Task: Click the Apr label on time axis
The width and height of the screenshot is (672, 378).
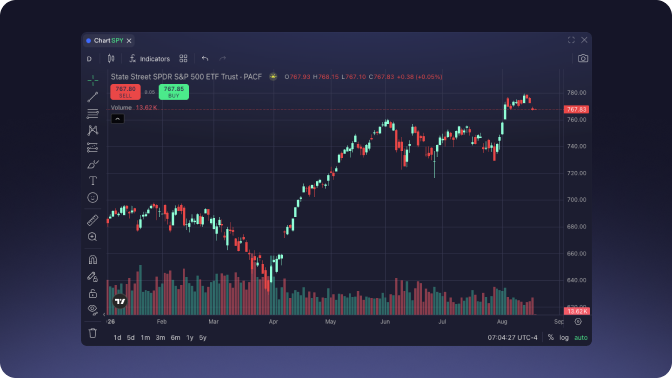Action: (273, 321)
